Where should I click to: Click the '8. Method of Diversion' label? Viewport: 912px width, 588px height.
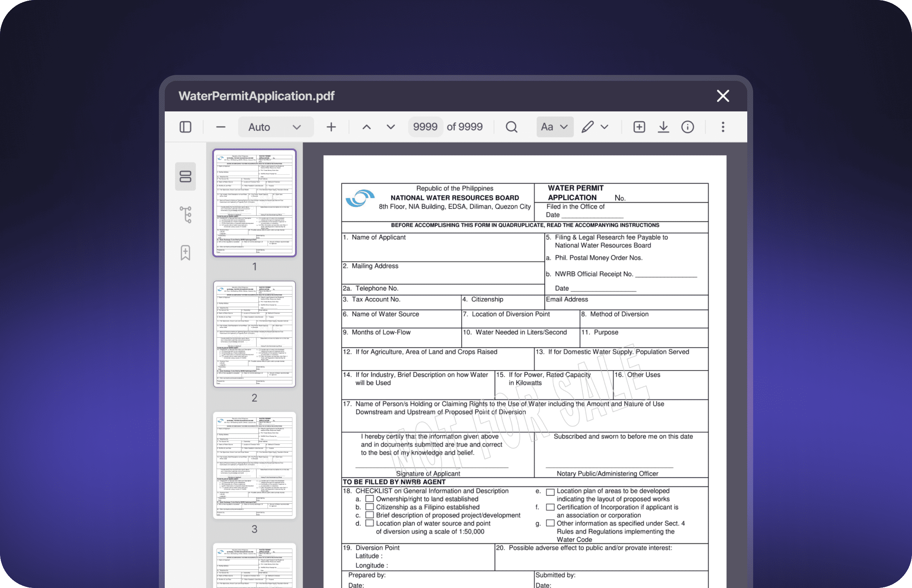615,314
